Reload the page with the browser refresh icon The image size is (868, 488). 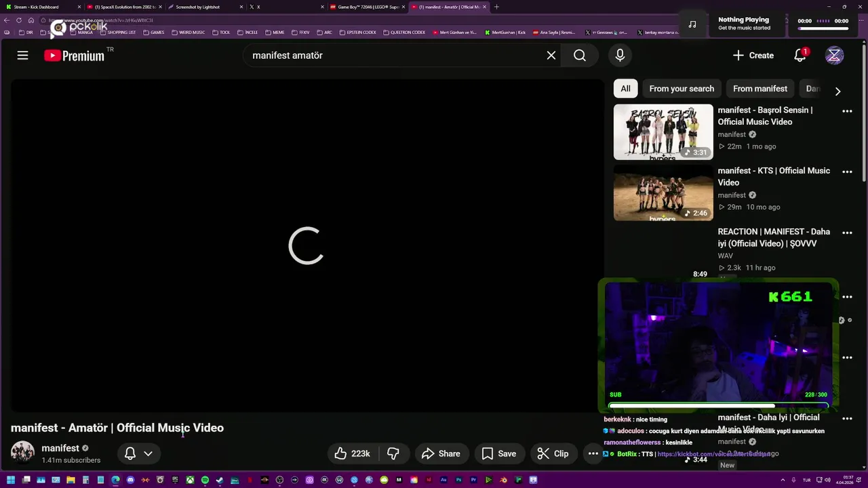pos(19,20)
